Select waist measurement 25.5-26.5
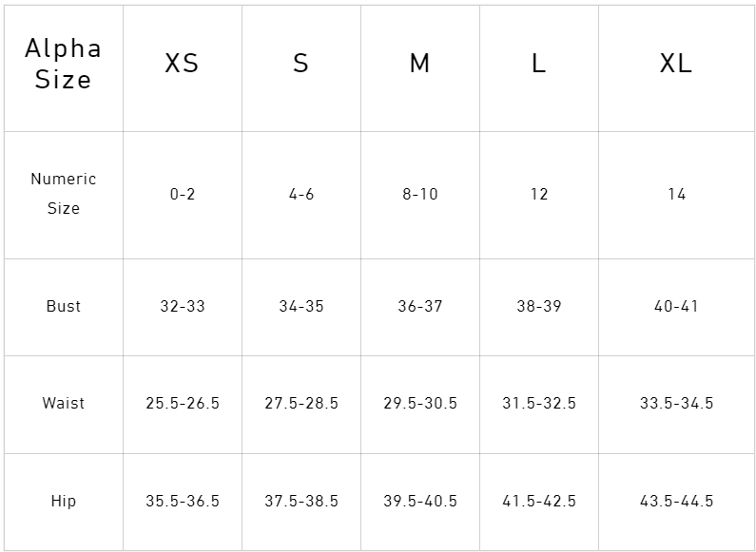This screenshot has width=756, height=552. click(x=182, y=404)
